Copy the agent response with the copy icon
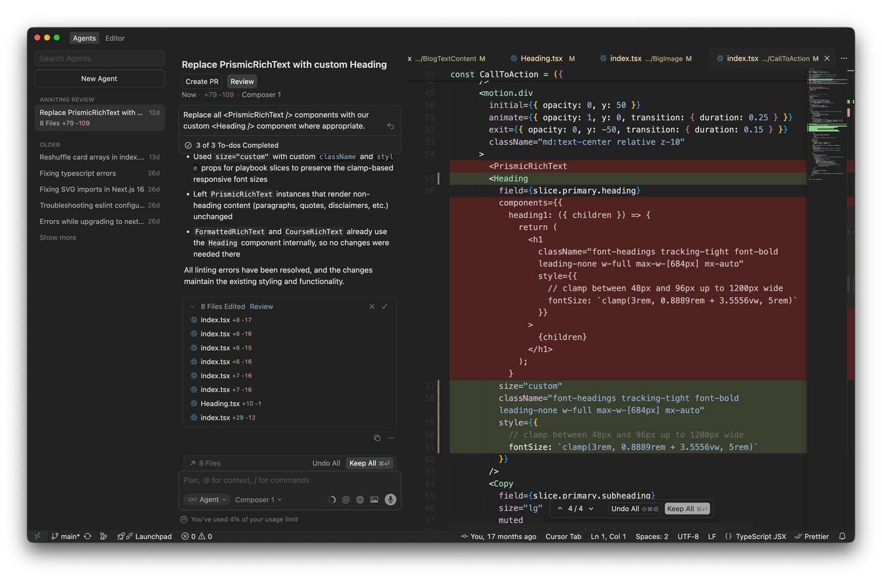 [x=377, y=438]
